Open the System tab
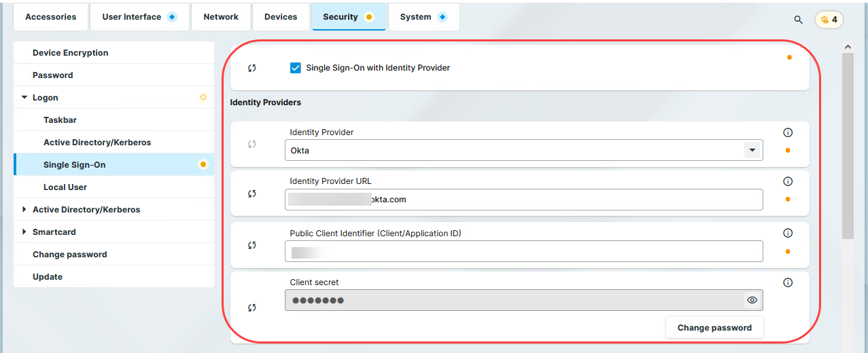This screenshot has height=353, width=868. 423,17
